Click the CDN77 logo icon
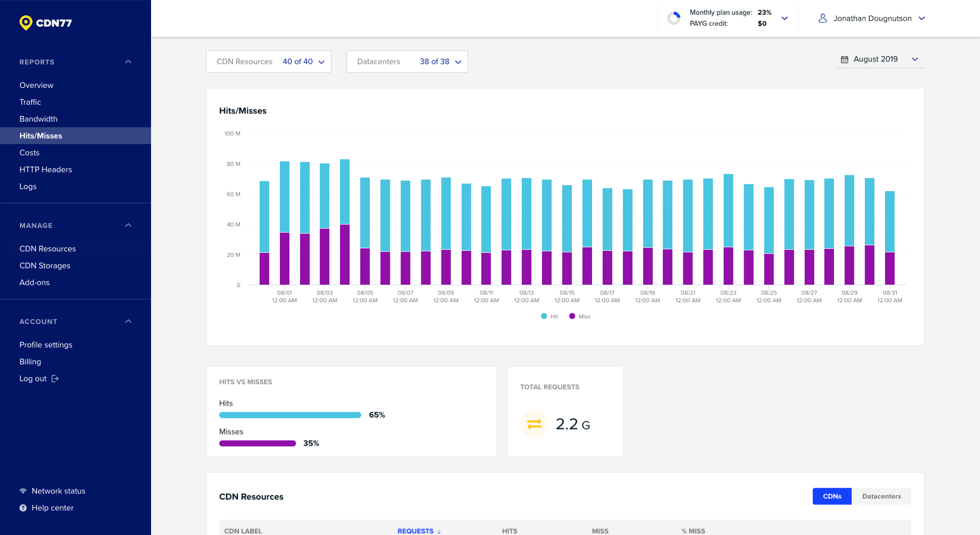Image resolution: width=980 pixels, height=535 pixels. pos(26,23)
